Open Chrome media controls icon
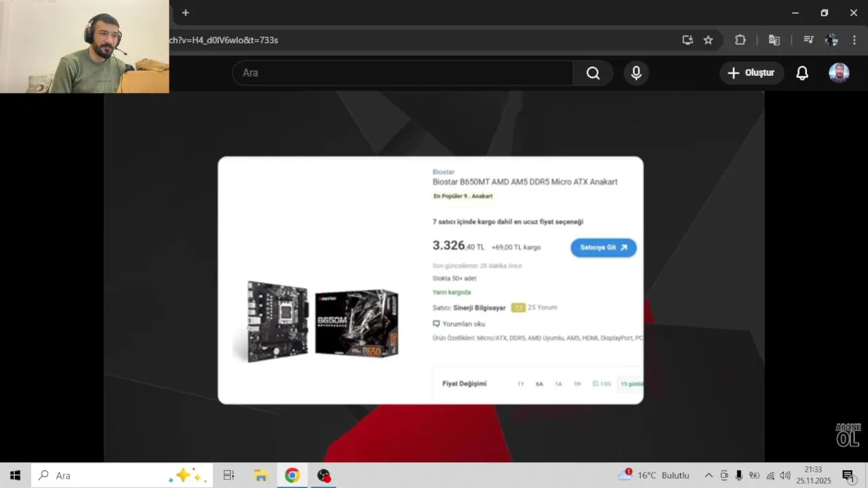Viewport: 868px width, 488px height. (x=808, y=40)
